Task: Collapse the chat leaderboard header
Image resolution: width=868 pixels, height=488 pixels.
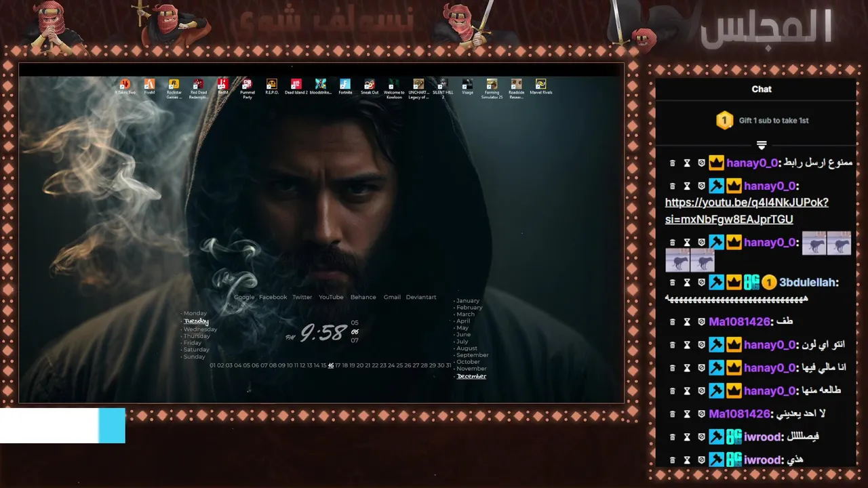Action: (x=762, y=145)
